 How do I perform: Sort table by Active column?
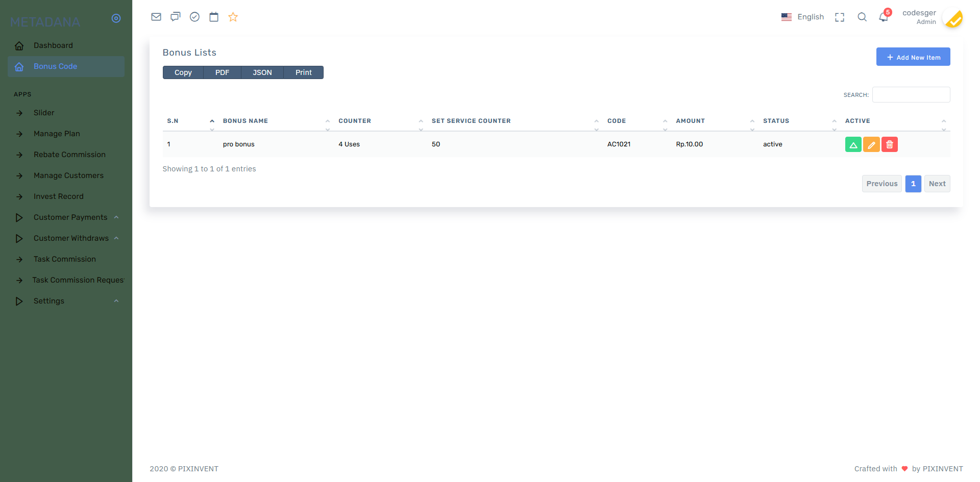point(896,121)
